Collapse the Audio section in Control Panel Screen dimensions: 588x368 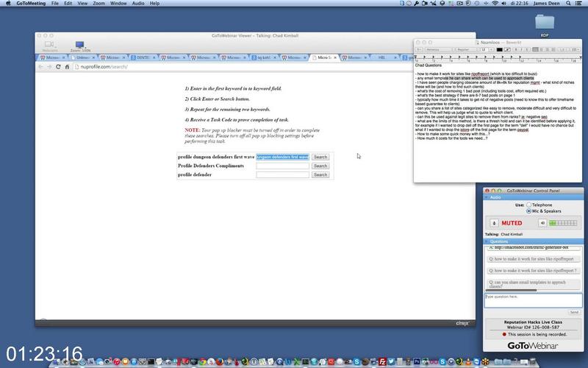tap(487, 197)
